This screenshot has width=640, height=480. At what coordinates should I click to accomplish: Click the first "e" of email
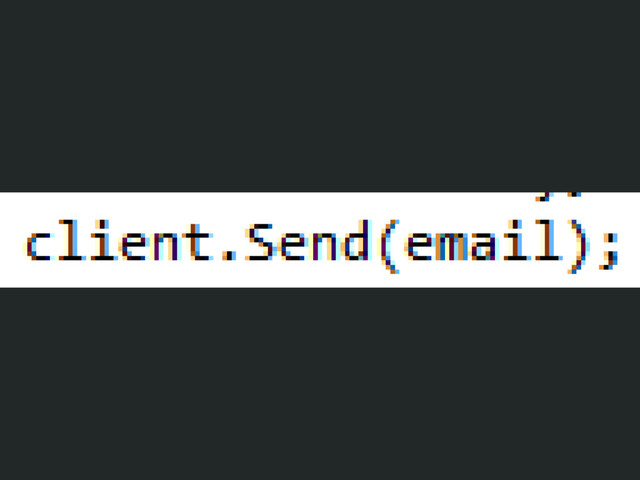[x=419, y=247]
